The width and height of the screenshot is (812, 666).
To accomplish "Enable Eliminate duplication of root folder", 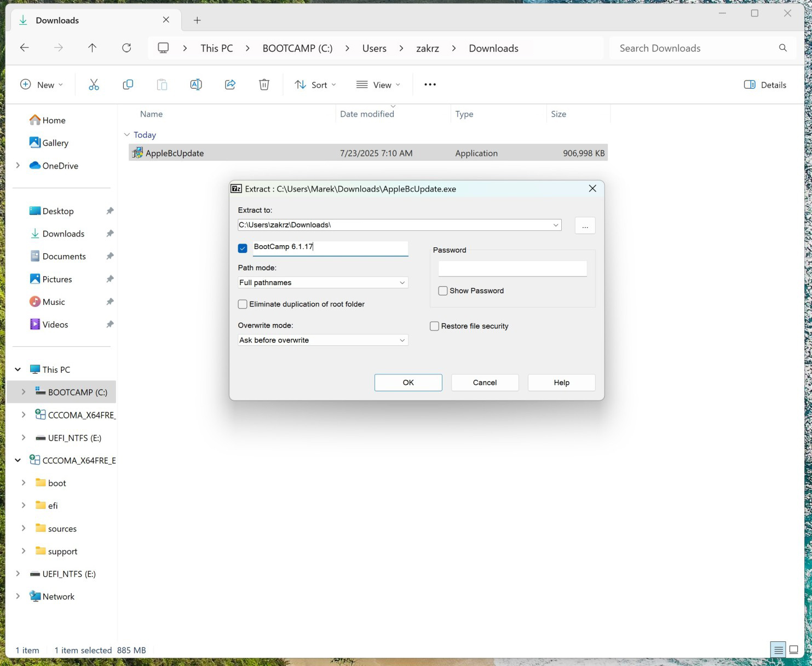I will click(x=243, y=304).
